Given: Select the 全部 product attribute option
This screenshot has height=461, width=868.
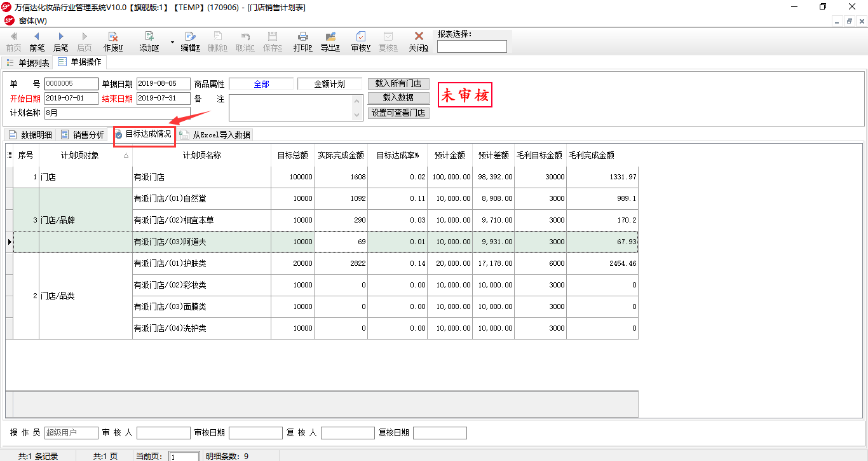Looking at the screenshot, I should pos(261,84).
